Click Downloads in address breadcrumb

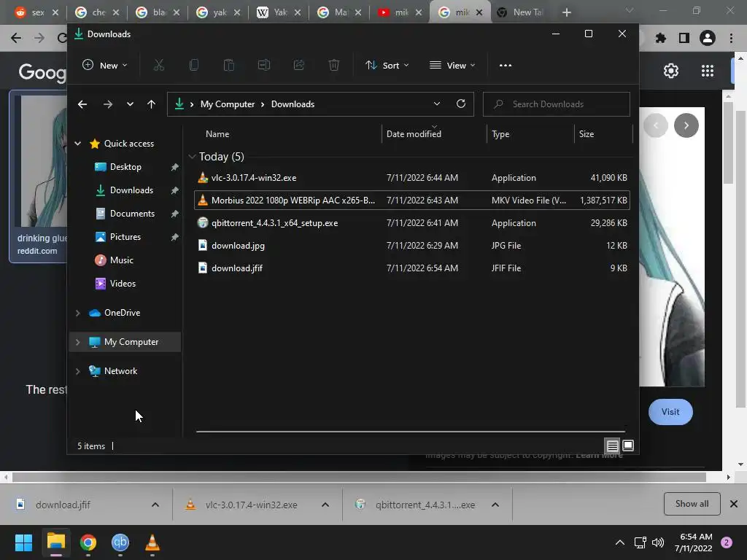pyautogui.click(x=293, y=104)
